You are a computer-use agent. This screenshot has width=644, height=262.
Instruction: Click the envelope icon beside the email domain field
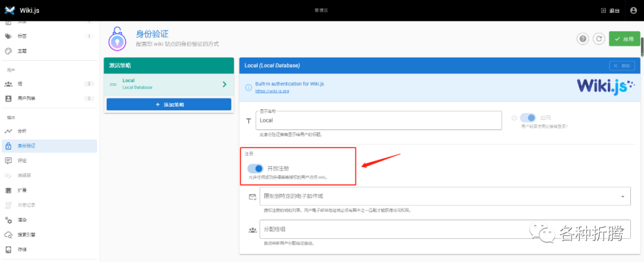click(x=252, y=197)
